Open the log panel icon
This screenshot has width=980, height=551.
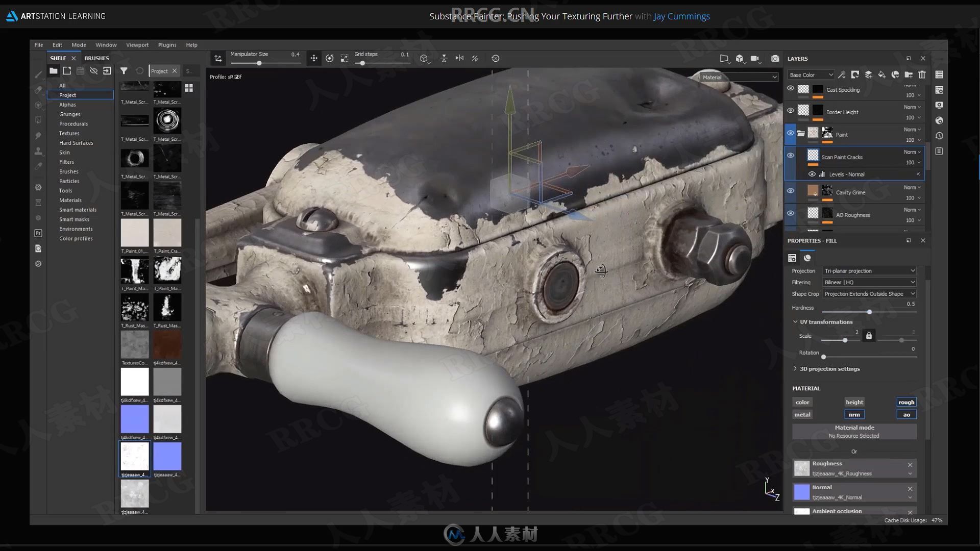pos(939,151)
